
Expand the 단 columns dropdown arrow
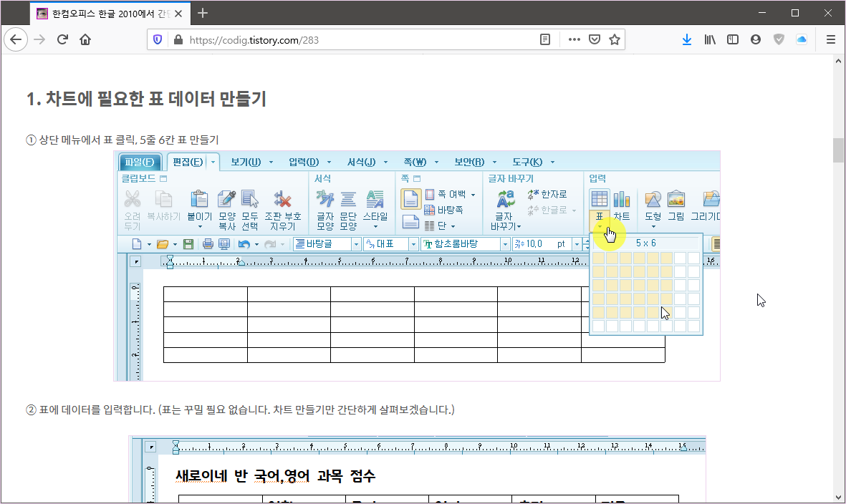(453, 226)
